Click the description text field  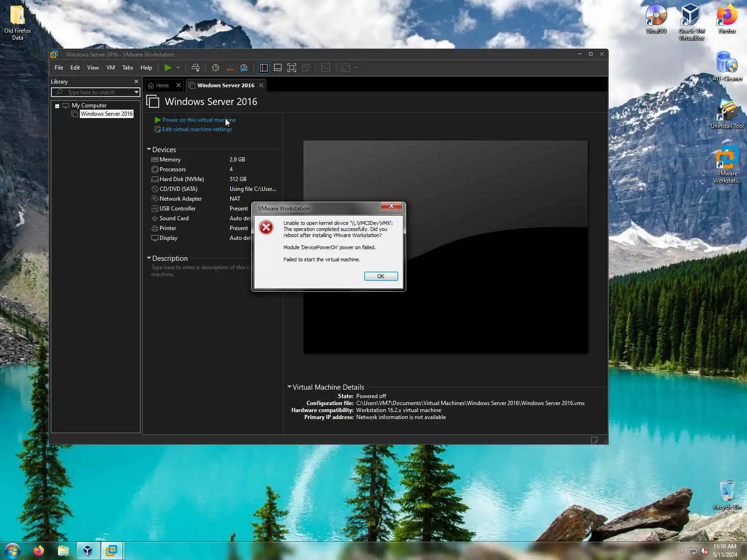pyautogui.click(x=201, y=271)
